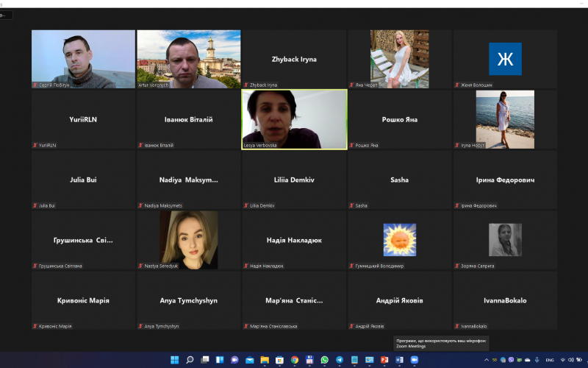
Task: Open taskbar Search magnifier
Action: coord(190,360)
